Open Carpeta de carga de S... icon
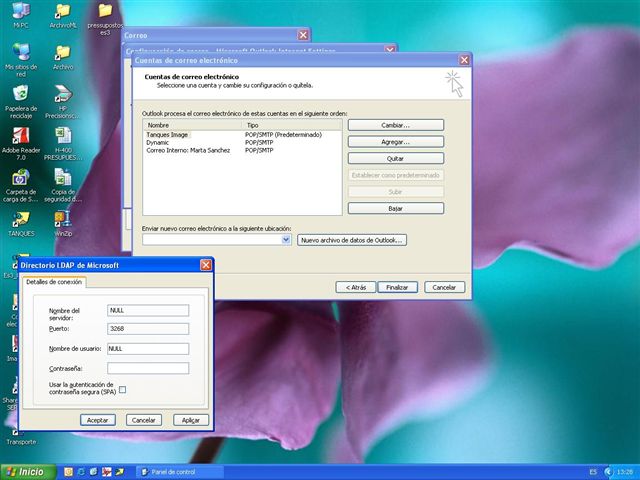 pos(21,184)
